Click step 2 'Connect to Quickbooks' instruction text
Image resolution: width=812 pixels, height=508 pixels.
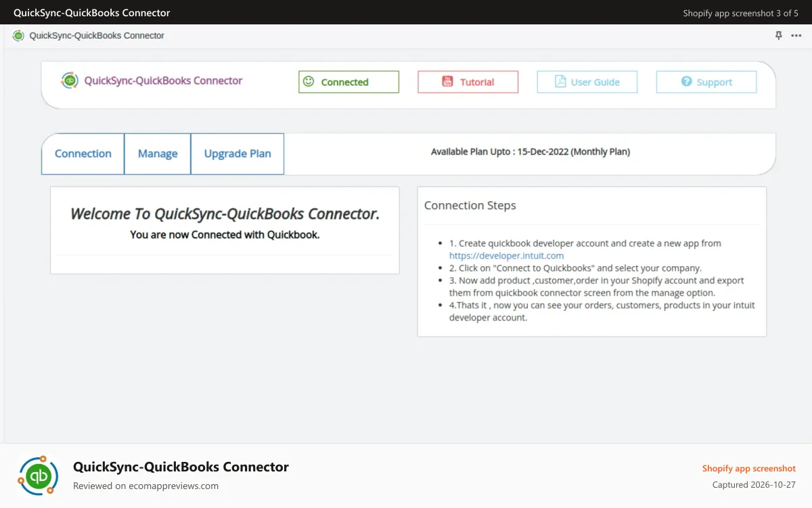(x=576, y=268)
